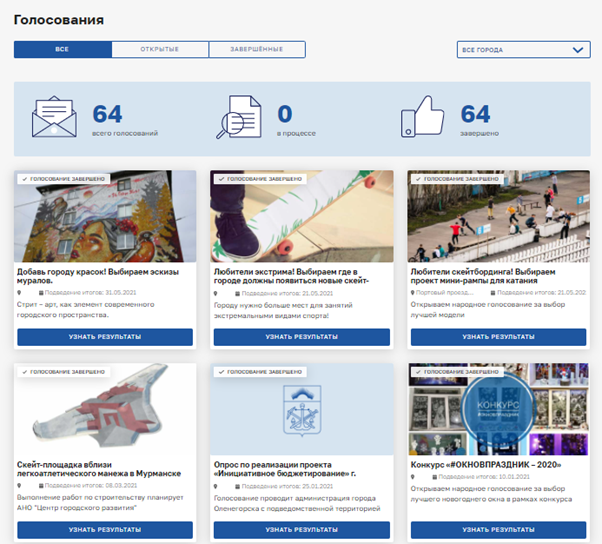Switch to the ОТКРЫТЫЕ tab

[x=160, y=50]
